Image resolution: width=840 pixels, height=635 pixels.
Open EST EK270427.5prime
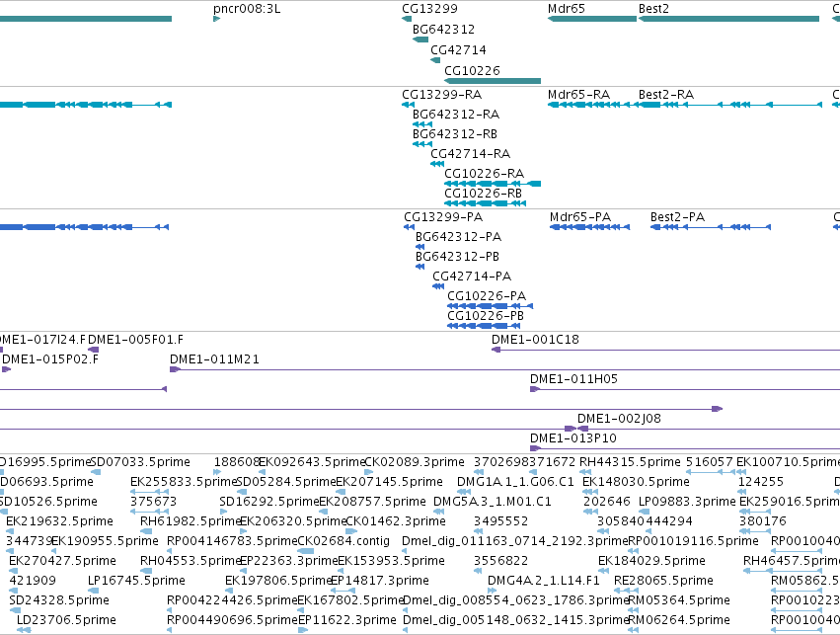62,561
